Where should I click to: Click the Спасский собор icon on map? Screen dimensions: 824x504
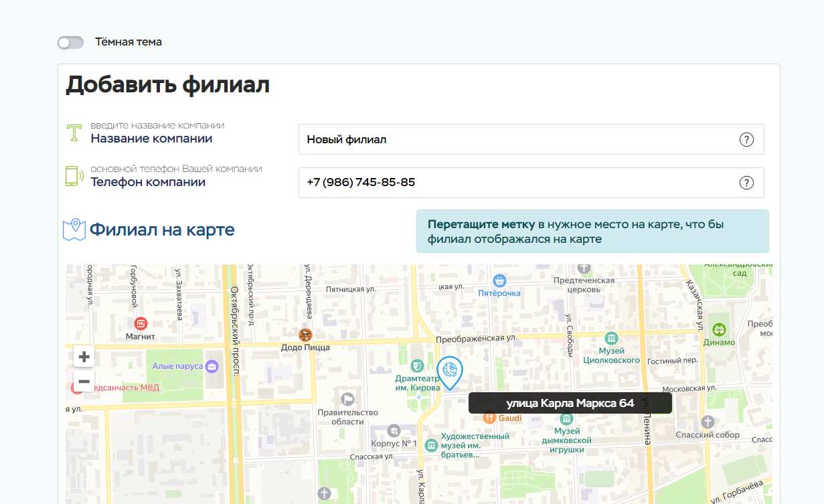coord(708,422)
